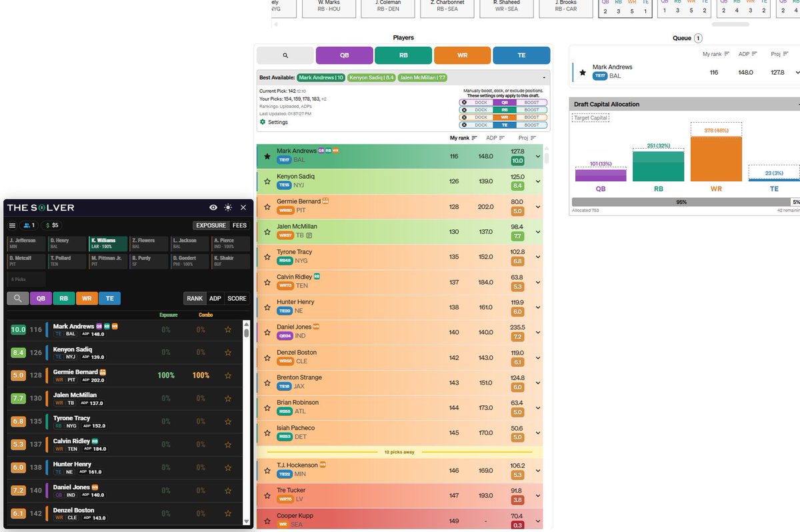Star Calvin Ridley in The Solver list
Image resolution: width=800 pixels, height=532 pixels.
[228, 445]
